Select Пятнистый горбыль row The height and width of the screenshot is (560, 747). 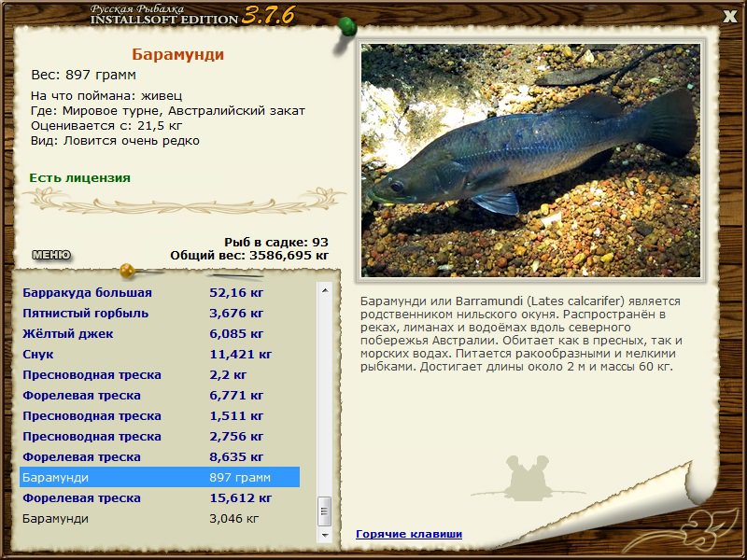click(160, 313)
